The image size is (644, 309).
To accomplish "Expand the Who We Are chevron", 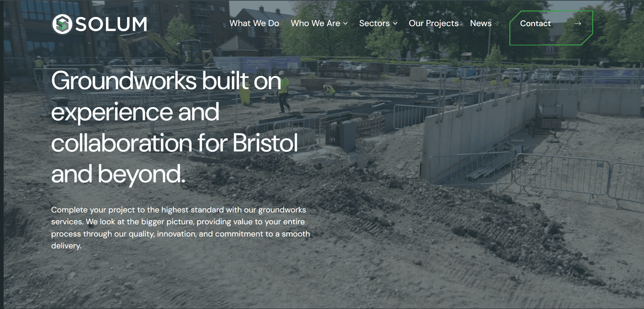I will click(345, 24).
